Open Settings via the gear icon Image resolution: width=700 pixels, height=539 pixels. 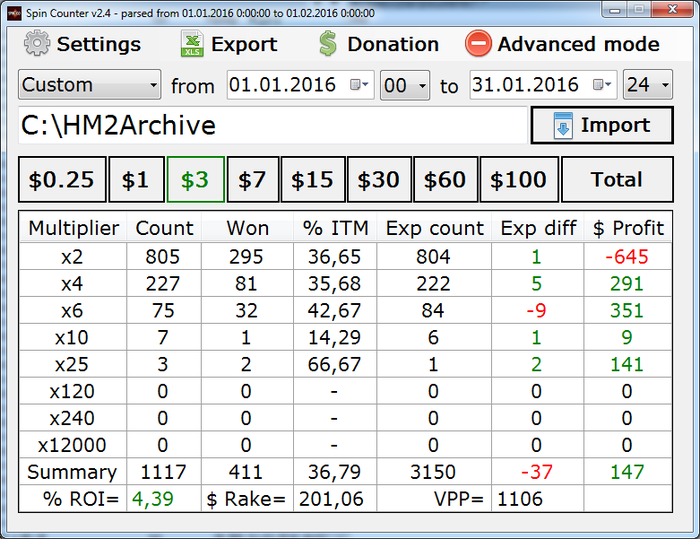37,43
